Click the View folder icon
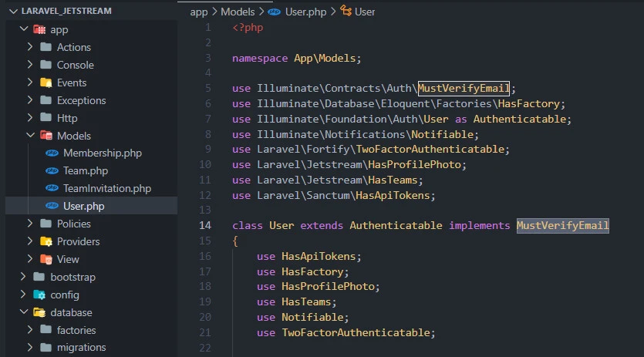The image size is (644, 357). tap(46, 259)
